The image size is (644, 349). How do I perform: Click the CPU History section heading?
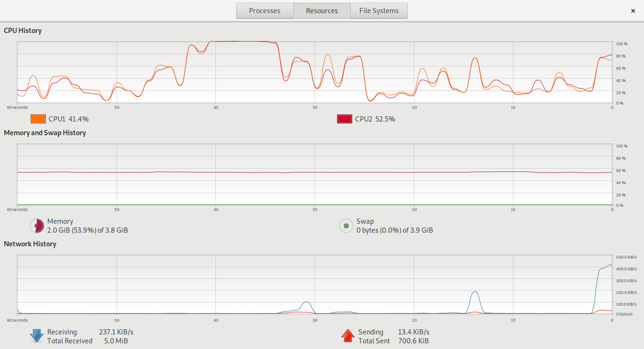pyautogui.click(x=23, y=31)
